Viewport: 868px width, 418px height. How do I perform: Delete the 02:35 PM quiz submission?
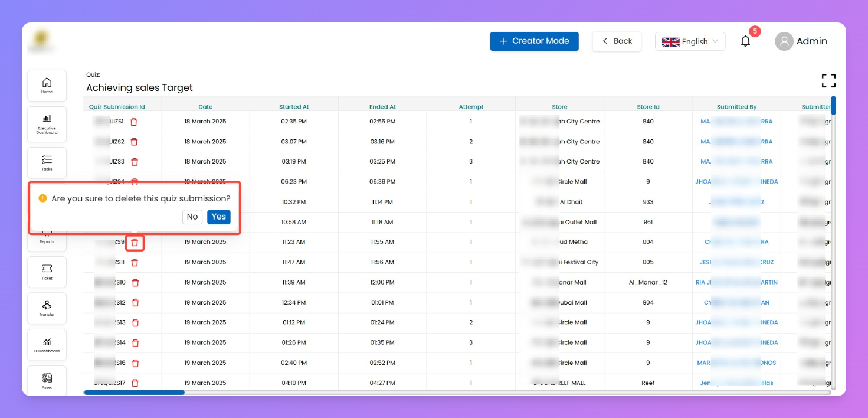(x=134, y=122)
